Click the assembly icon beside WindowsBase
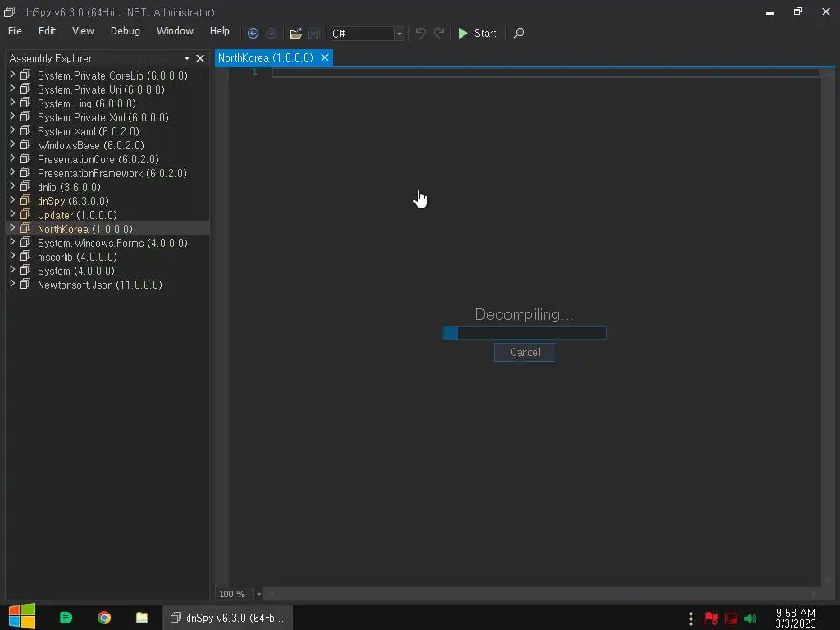 point(25,145)
